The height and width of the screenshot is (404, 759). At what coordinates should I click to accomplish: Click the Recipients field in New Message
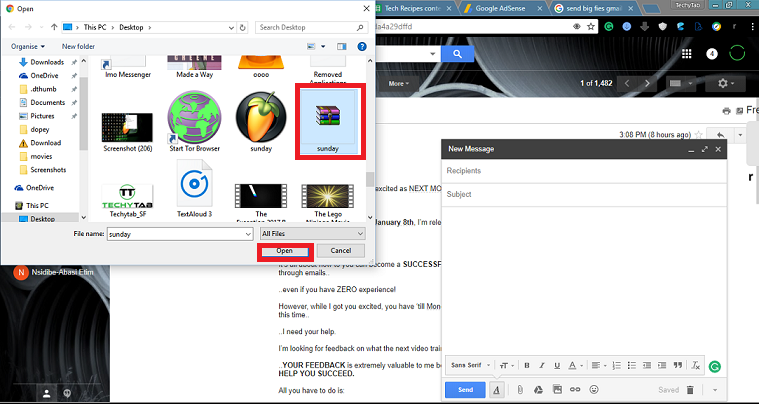point(584,171)
